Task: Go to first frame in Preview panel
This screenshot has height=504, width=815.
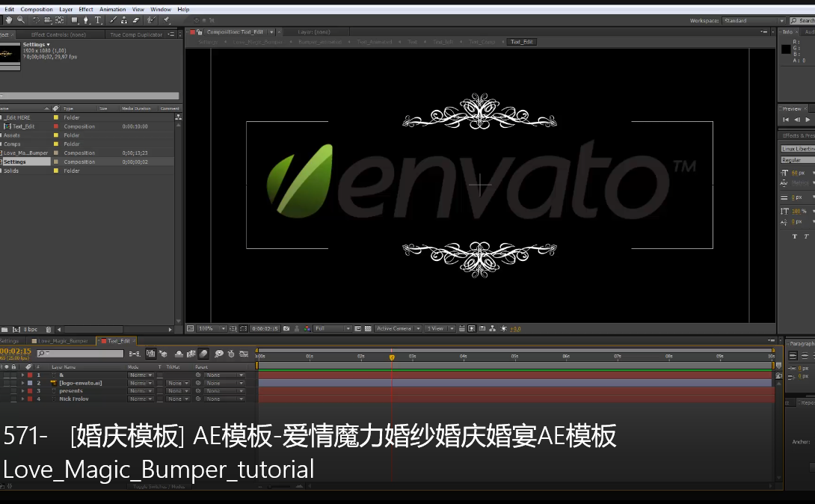Action: pos(785,120)
